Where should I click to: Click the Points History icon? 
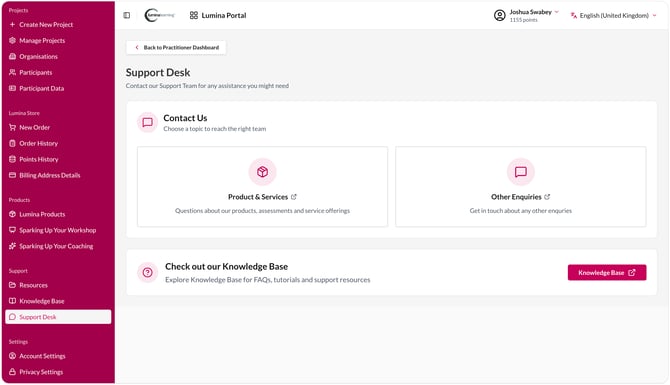12,159
